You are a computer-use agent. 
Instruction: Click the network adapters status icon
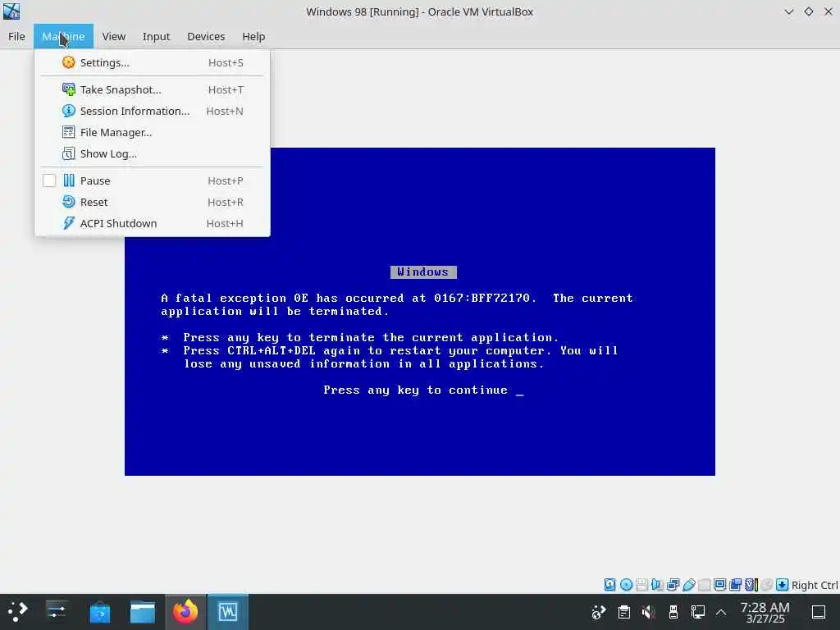(x=673, y=584)
